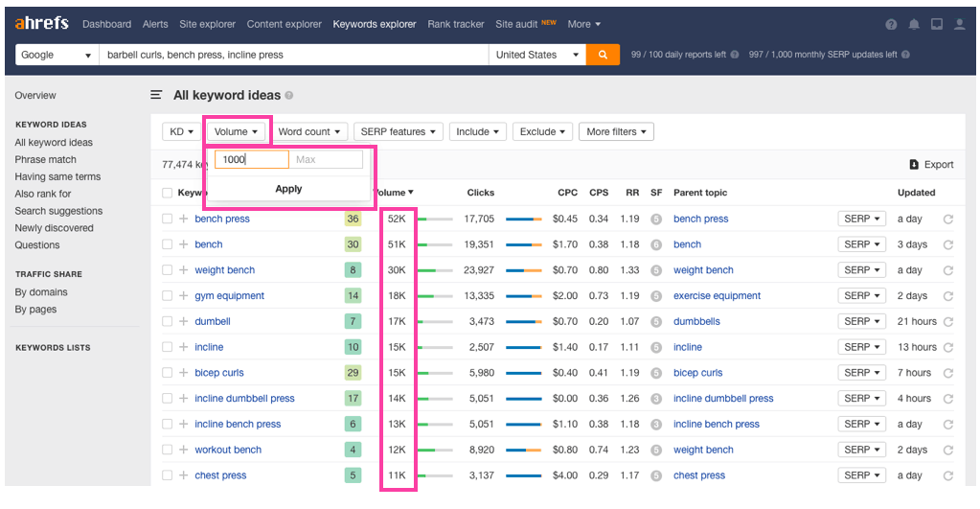Open Dashboard in the top navigation
This screenshot has height=509, width=980.
107,24
